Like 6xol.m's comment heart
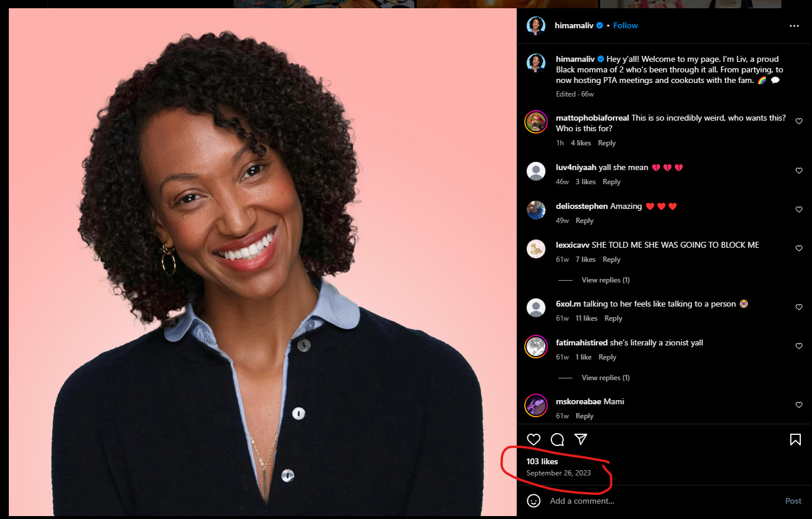The width and height of the screenshot is (812, 519). point(799,307)
